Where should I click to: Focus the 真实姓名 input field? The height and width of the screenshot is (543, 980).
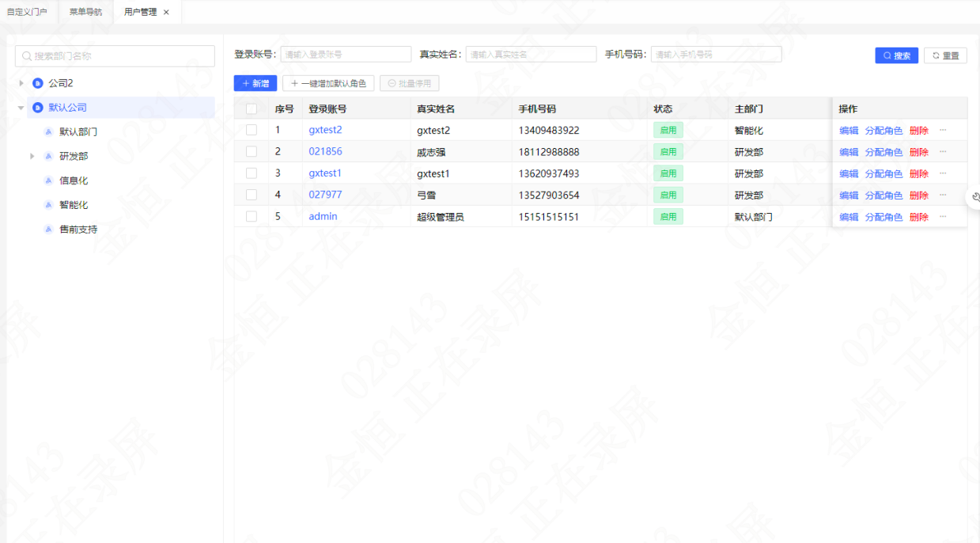531,55
